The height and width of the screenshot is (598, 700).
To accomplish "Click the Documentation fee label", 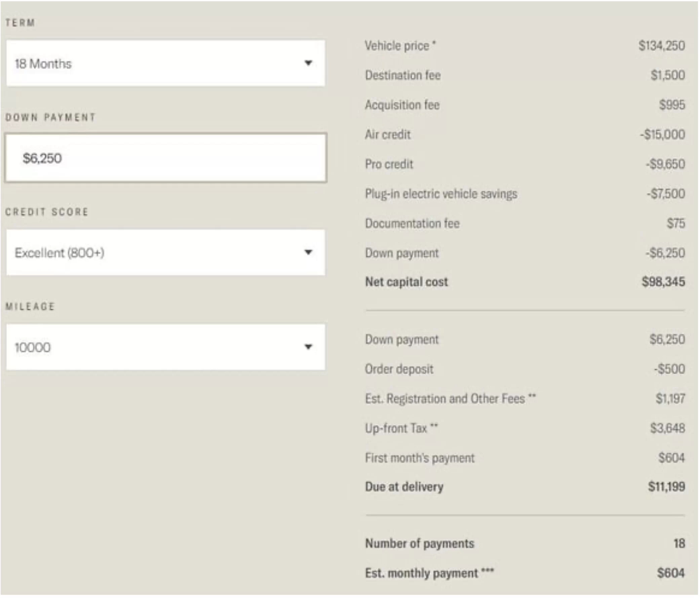I will pos(412,223).
